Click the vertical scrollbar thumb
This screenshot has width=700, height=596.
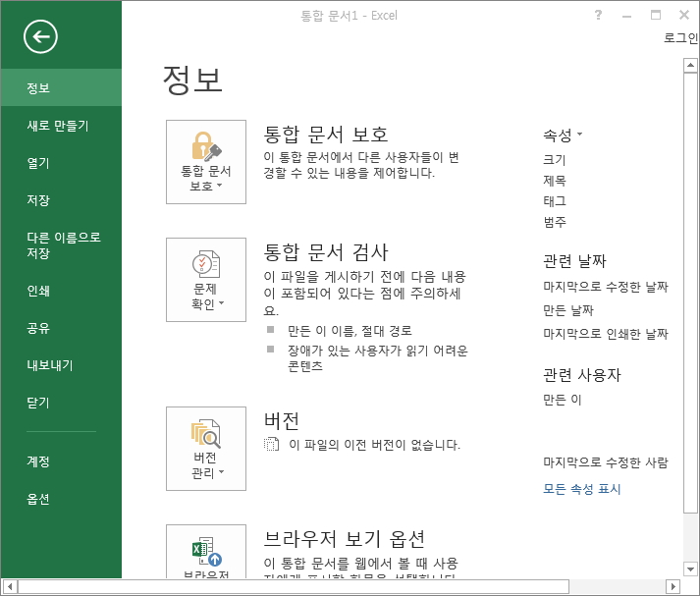[x=690, y=293]
